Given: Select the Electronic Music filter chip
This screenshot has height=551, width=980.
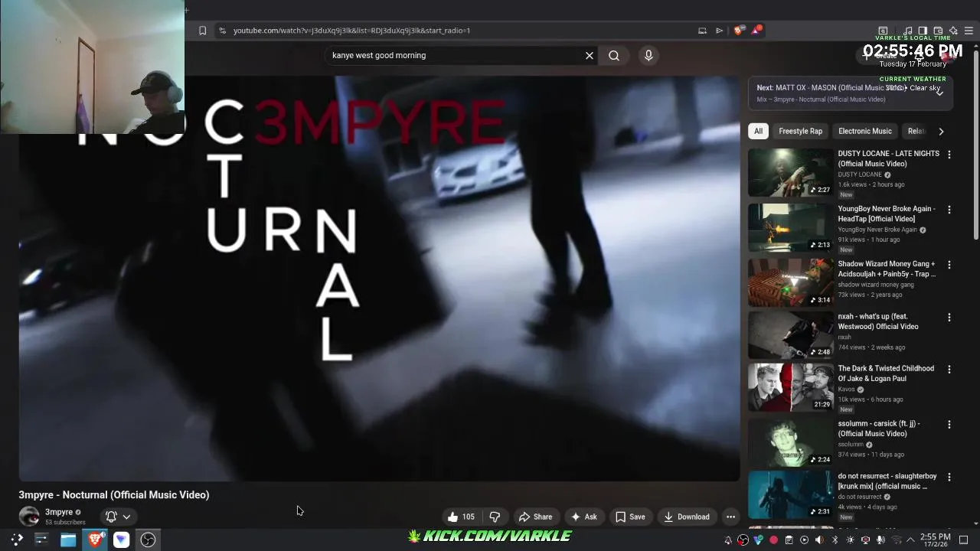Looking at the screenshot, I should click(864, 131).
